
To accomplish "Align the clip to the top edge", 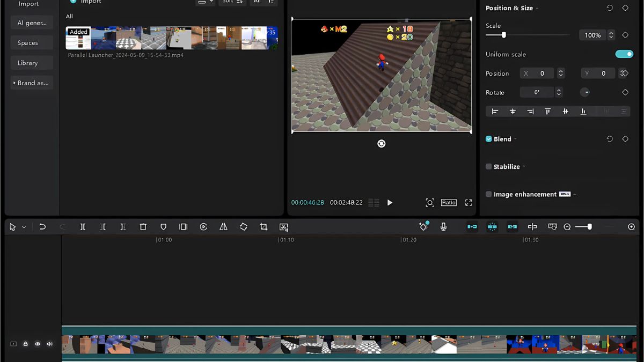I will coord(548,111).
